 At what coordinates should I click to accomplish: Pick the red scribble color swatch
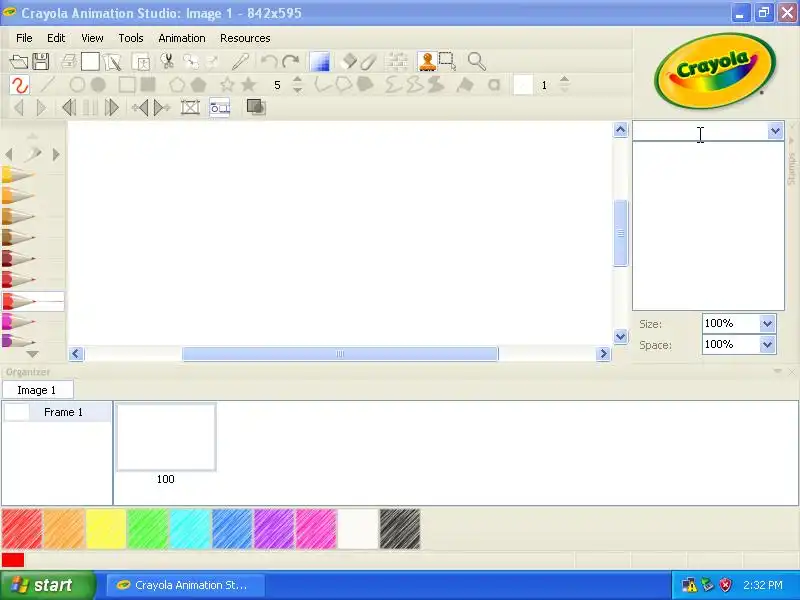point(22,529)
